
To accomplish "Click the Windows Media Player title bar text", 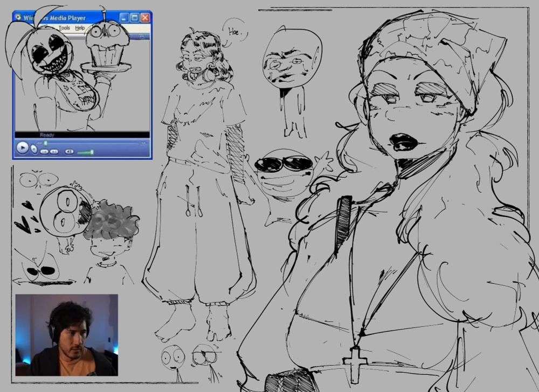I will click(x=54, y=18).
